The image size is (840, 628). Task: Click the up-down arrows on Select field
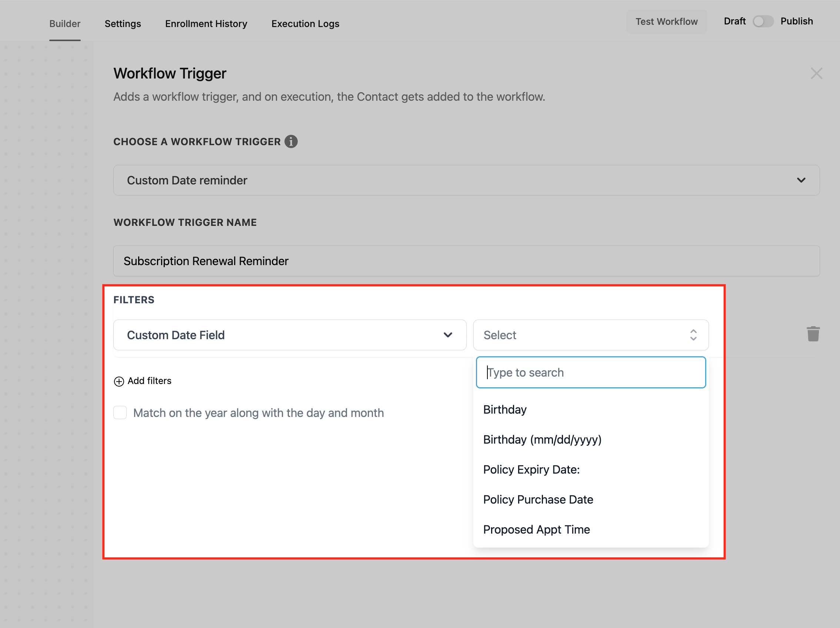[693, 335]
